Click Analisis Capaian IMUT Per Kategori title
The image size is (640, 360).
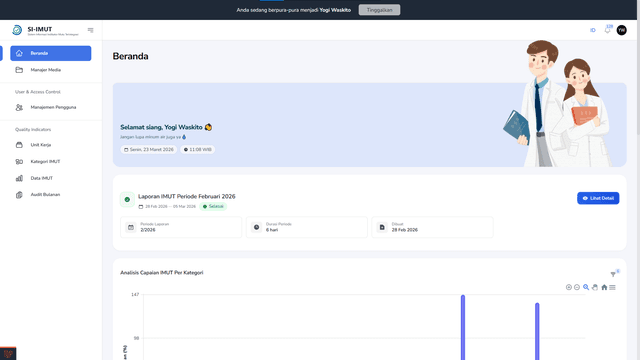(x=162, y=273)
